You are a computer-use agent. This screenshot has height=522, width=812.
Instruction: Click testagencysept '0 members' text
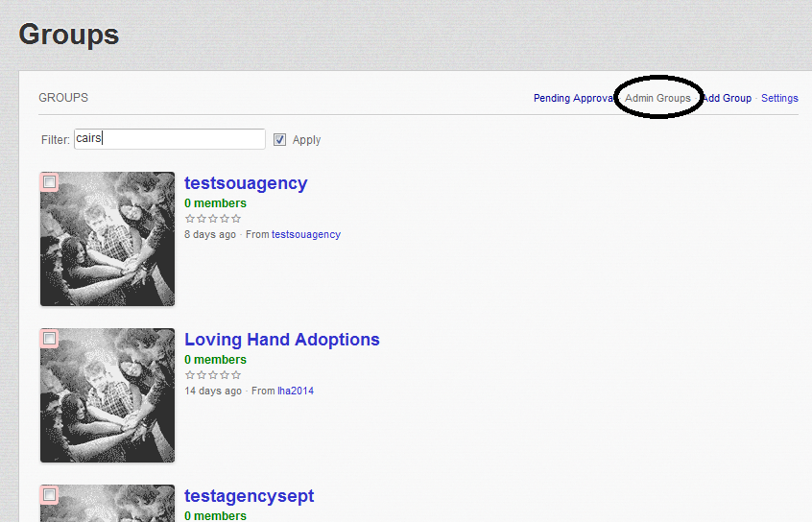point(215,516)
